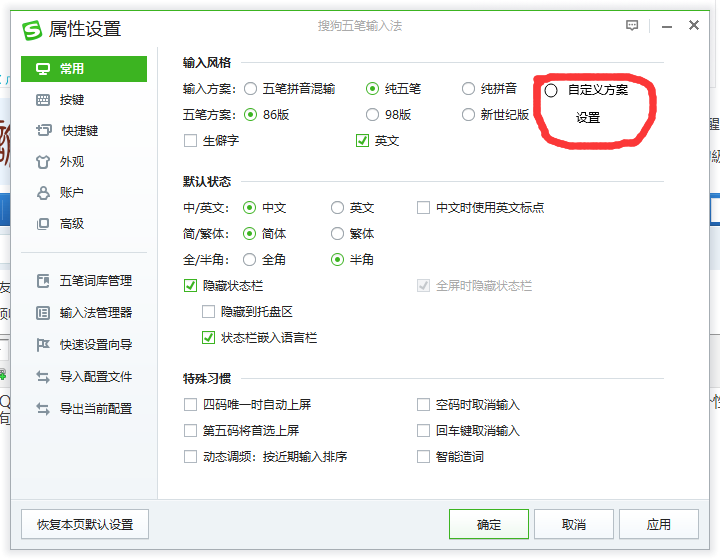Open the 常用 settings tab
The width and height of the screenshot is (720, 560).
click(84, 69)
